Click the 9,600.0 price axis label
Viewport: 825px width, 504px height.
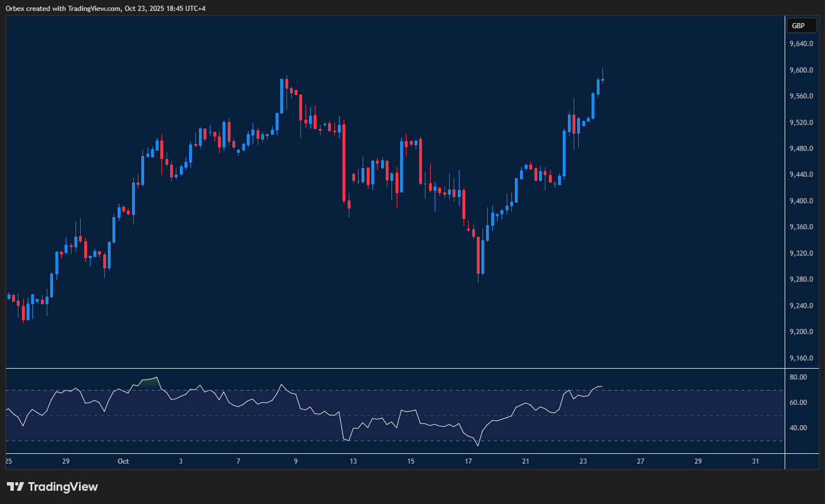click(x=801, y=70)
